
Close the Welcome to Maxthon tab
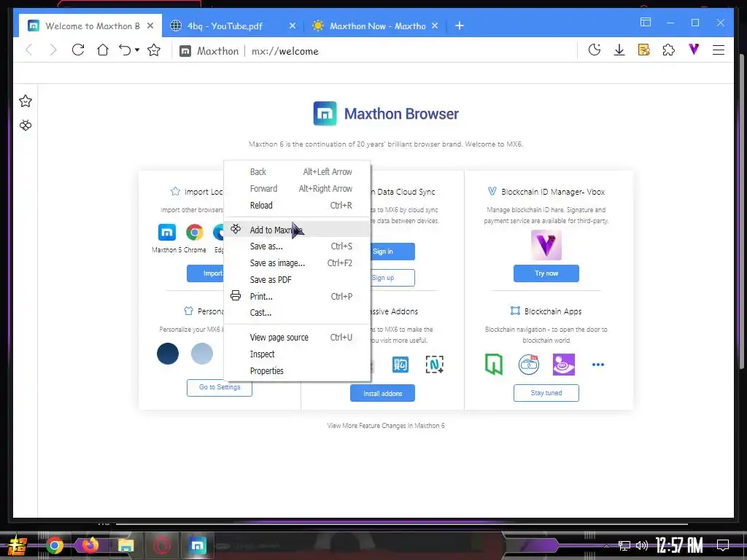(150, 26)
